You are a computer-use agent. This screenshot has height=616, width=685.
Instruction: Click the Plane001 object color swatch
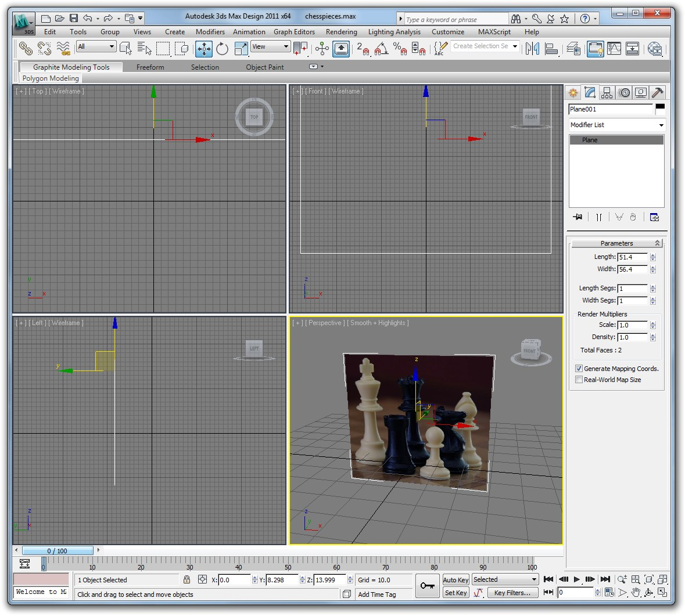[x=660, y=107]
